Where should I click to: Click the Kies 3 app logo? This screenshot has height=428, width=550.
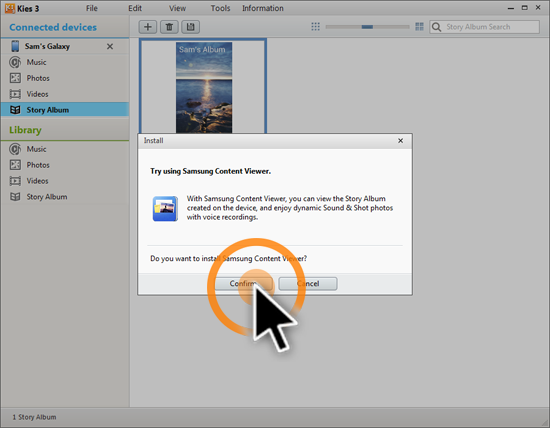point(10,8)
